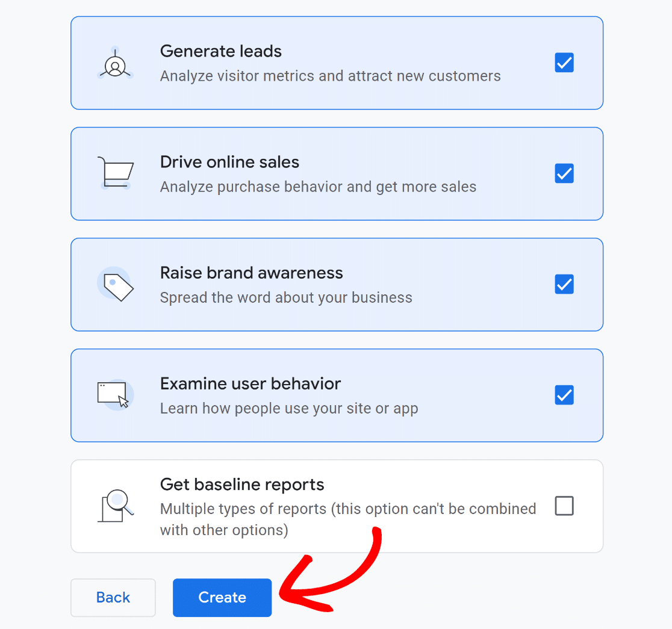672x629 pixels.
Task: Click the shopping cart icon for online sales
Action: coord(115,173)
